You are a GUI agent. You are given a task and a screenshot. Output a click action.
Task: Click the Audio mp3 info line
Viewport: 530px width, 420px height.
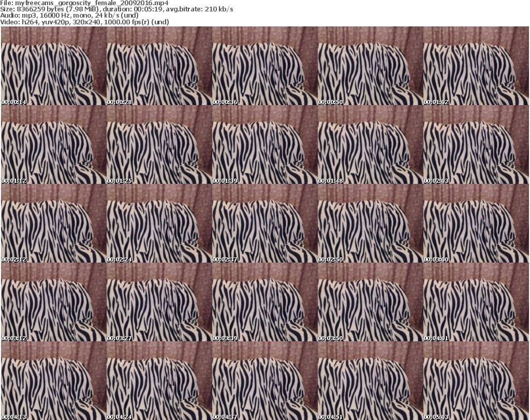[x=69, y=16]
